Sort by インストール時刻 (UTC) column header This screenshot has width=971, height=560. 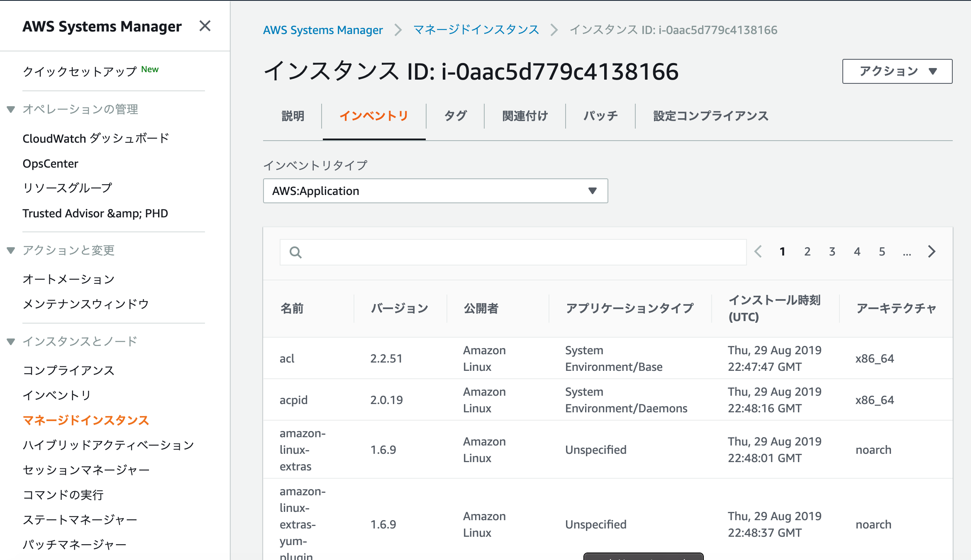point(775,309)
